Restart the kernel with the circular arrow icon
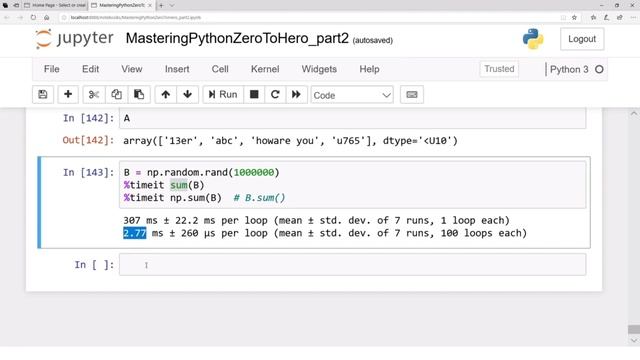640x360 pixels. point(275,95)
